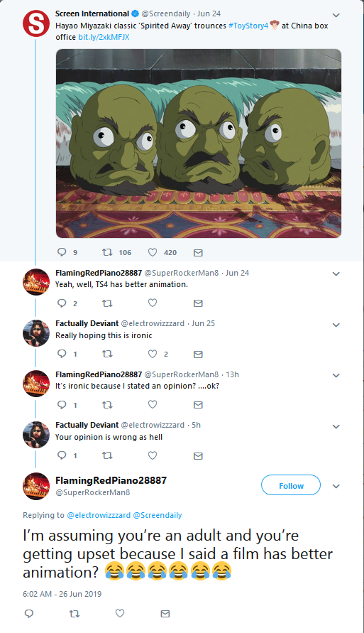Like the Spirited Away tweet with 420 likes

coord(153,252)
